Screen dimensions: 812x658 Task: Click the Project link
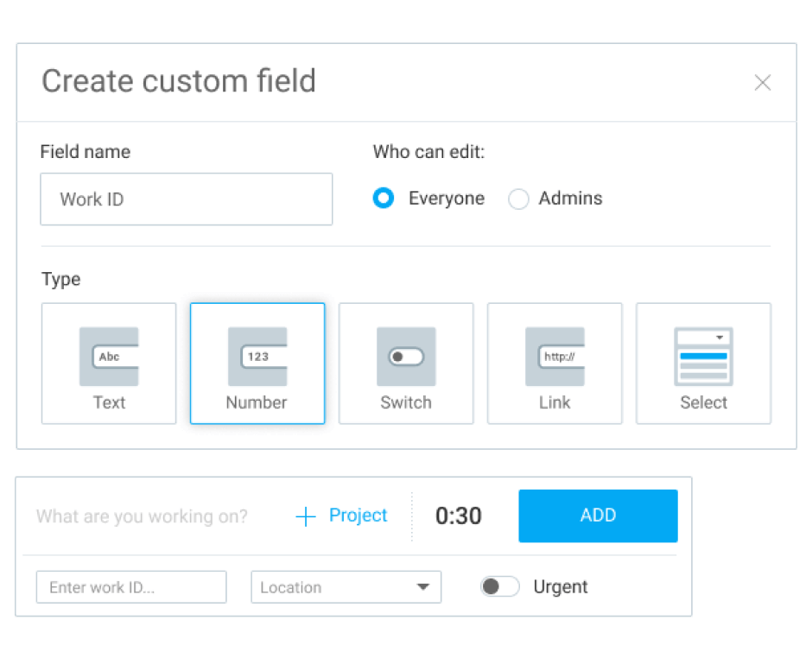click(358, 516)
